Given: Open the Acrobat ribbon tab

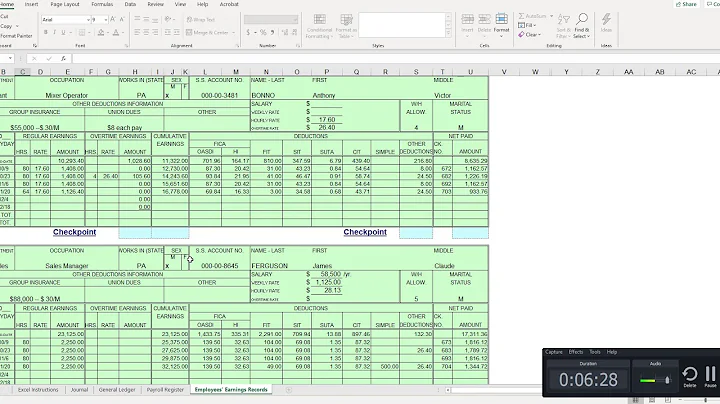Looking at the screenshot, I should (229, 4).
